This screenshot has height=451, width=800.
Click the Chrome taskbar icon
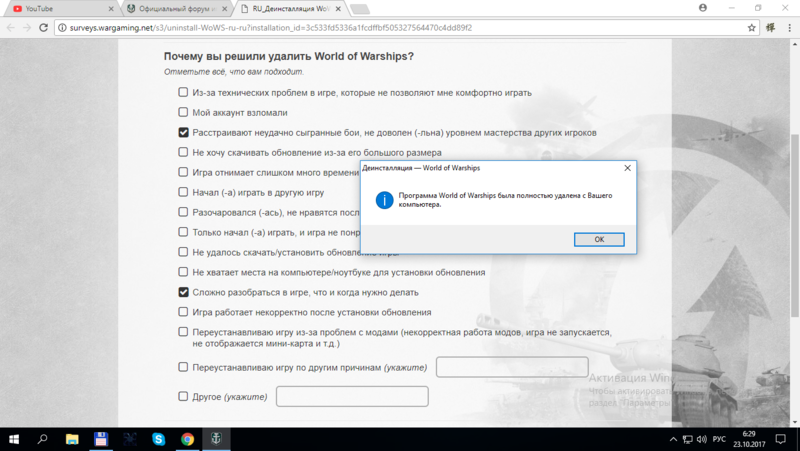[x=187, y=439]
